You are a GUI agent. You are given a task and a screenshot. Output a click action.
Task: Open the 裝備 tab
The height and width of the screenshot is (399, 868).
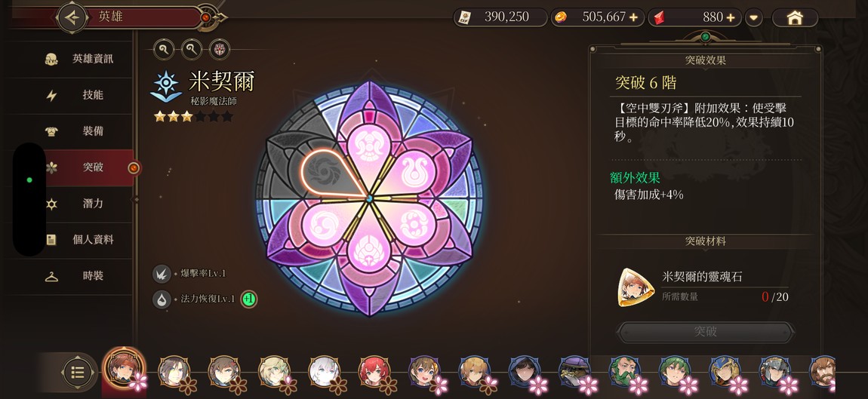point(88,131)
